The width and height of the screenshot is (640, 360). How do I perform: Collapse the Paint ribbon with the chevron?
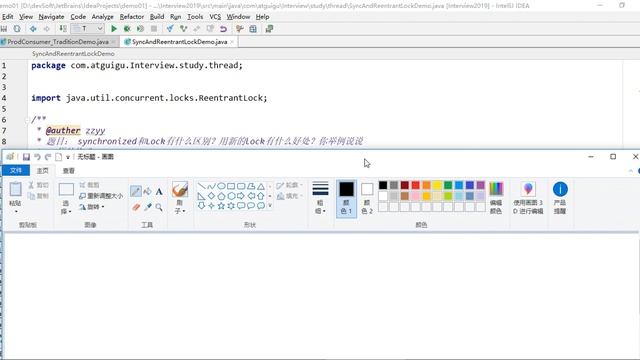pyautogui.click(x=631, y=171)
